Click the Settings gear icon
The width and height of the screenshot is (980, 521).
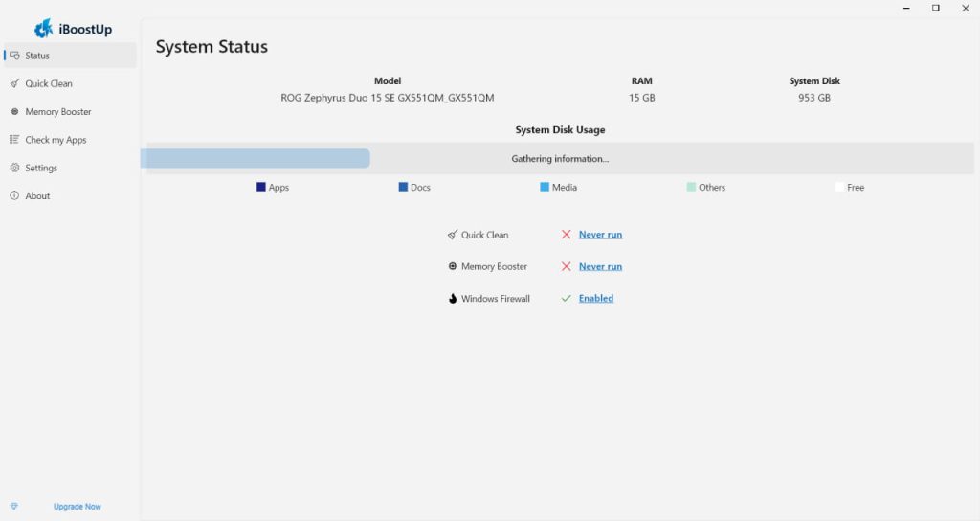pyautogui.click(x=14, y=168)
